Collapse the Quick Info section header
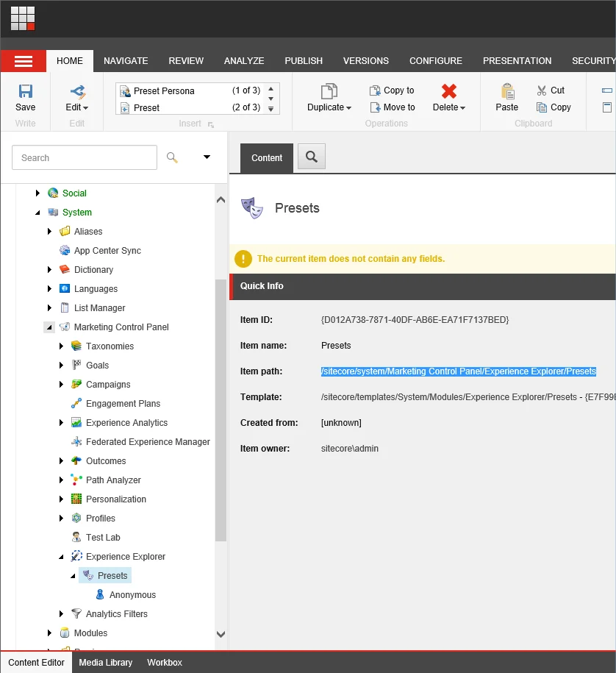This screenshot has height=673, width=616. [x=423, y=286]
